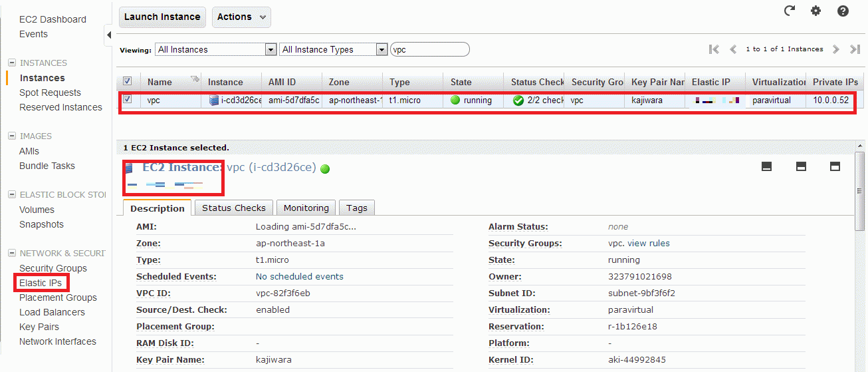Open Elastic IPs in sidebar
The height and width of the screenshot is (372, 868).
[x=41, y=283]
